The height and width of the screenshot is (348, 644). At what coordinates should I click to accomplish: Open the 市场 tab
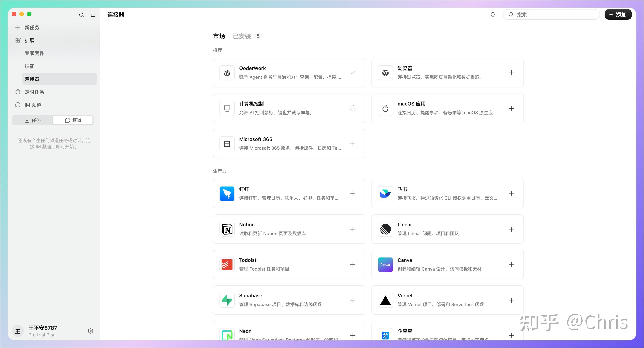(x=219, y=36)
